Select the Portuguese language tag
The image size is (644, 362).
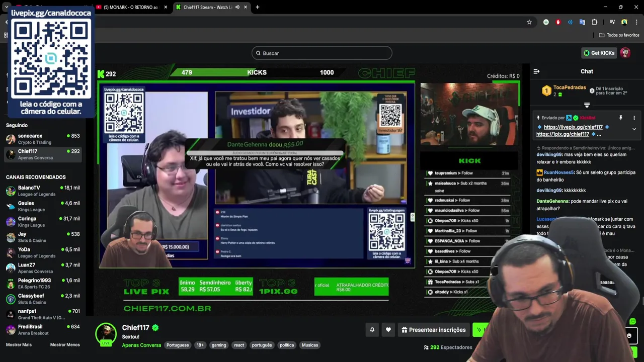click(178, 345)
